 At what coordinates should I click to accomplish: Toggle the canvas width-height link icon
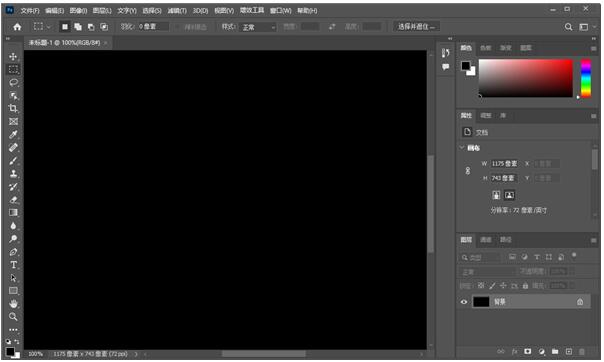coord(468,171)
